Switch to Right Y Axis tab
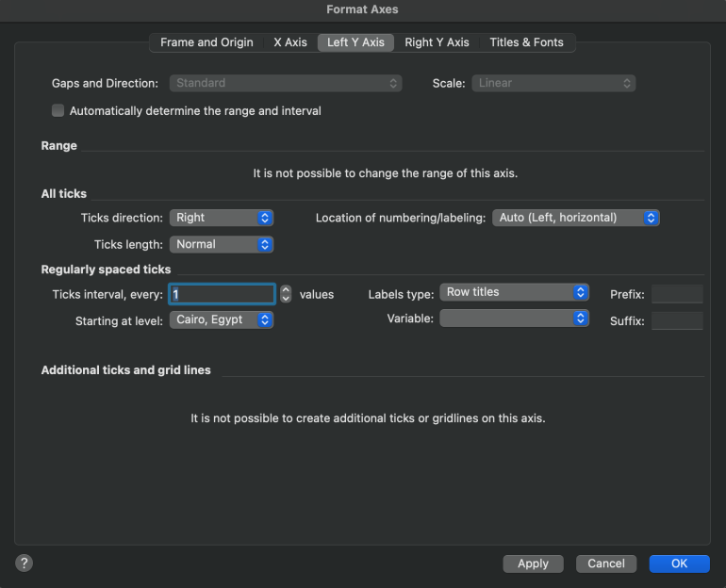 (437, 42)
